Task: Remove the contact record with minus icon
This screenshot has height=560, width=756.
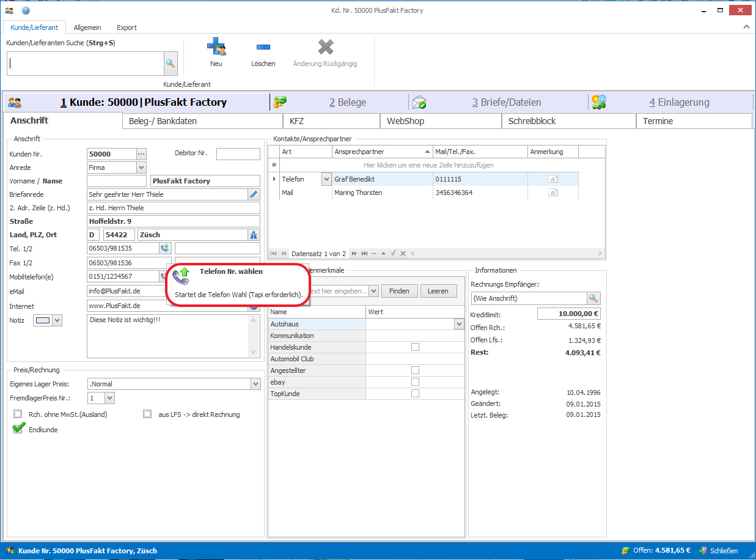Action: pos(374,254)
